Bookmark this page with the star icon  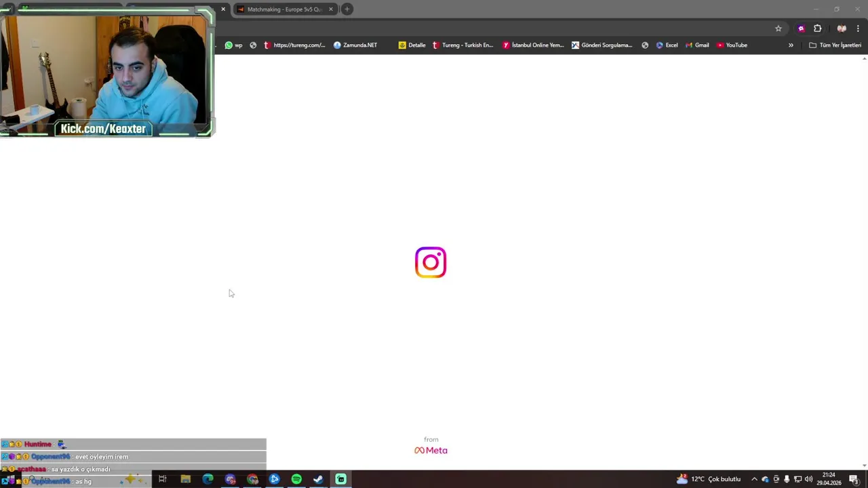[x=778, y=28]
